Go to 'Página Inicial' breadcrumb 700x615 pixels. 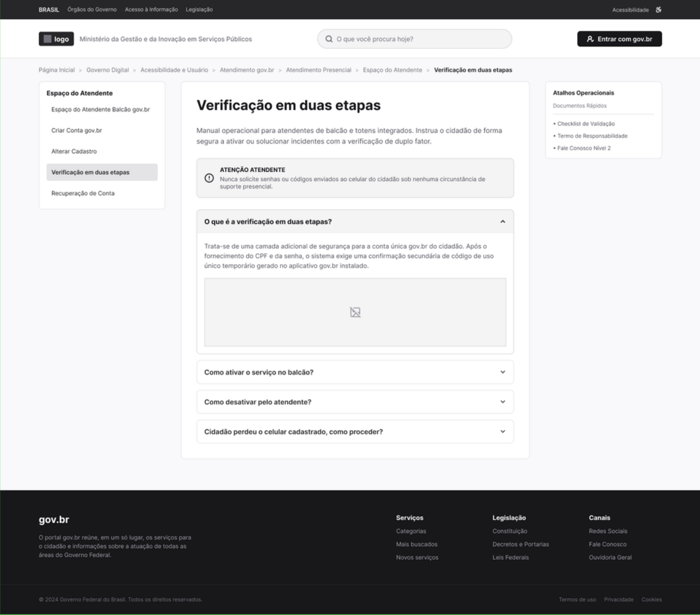(57, 70)
